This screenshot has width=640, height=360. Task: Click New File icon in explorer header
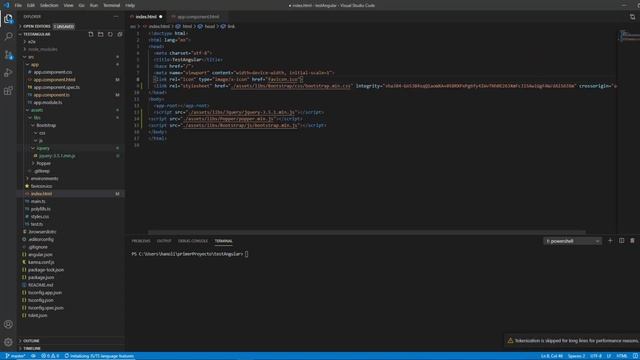pyautogui.click(x=91, y=34)
